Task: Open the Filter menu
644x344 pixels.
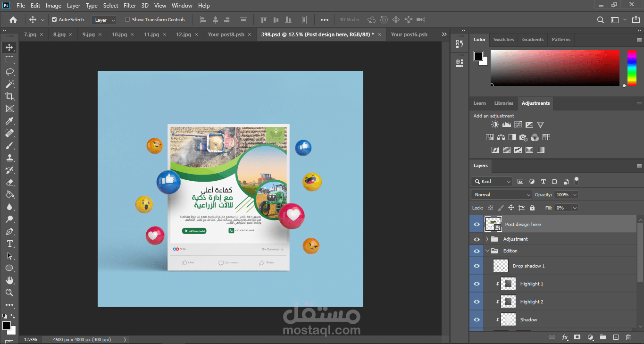Action: point(130,6)
